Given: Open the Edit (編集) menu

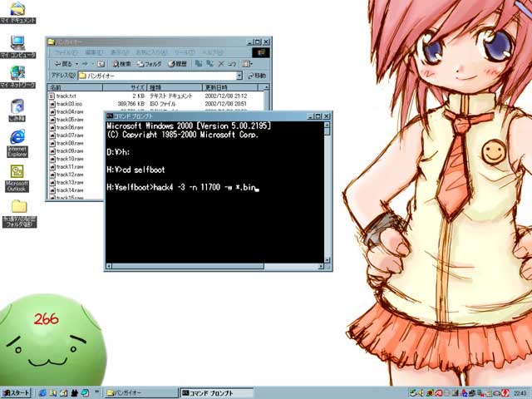Looking at the screenshot, I should click(x=91, y=52).
